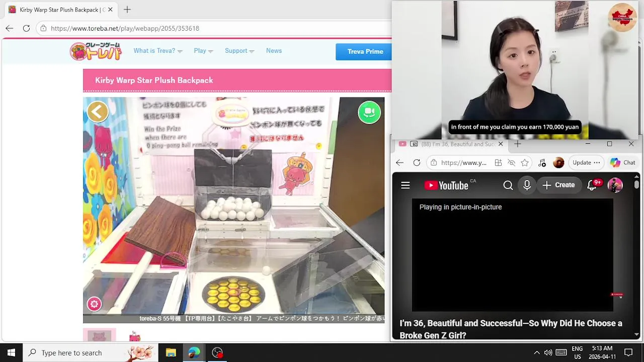The image size is (644, 362).
Task: Click the YouTube video title text
Action: (x=511, y=329)
